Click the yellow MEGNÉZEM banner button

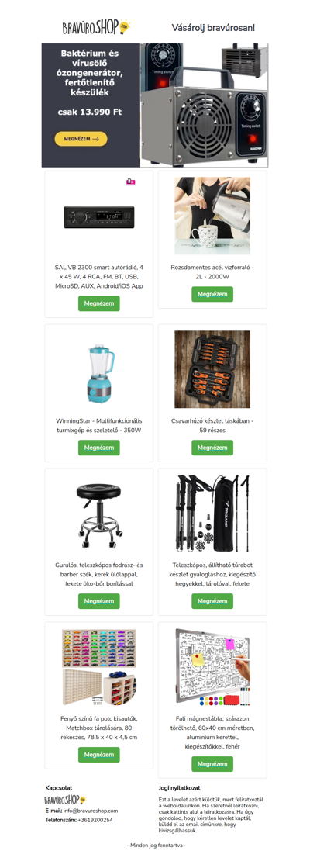[x=81, y=139]
